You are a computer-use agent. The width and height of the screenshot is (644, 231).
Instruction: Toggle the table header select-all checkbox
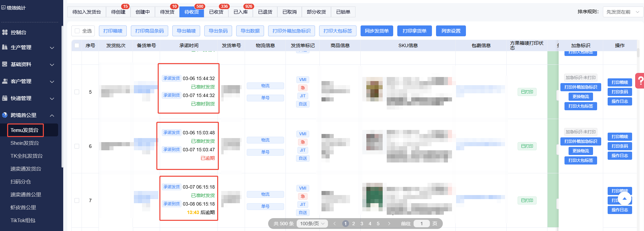(77, 45)
